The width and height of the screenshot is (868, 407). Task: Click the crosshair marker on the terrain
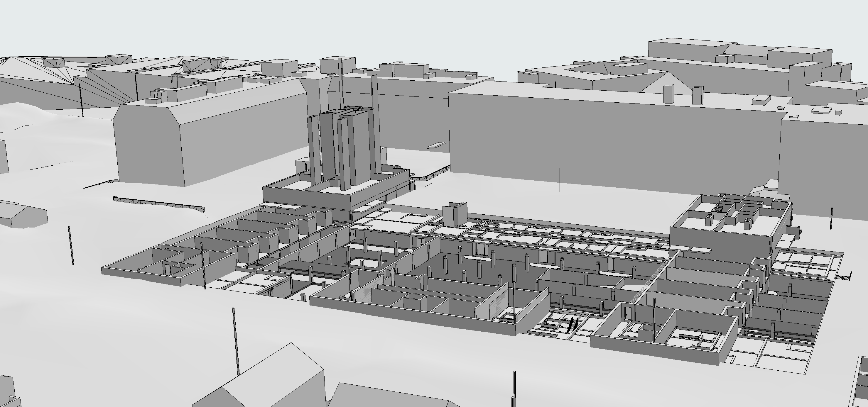[x=560, y=180]
